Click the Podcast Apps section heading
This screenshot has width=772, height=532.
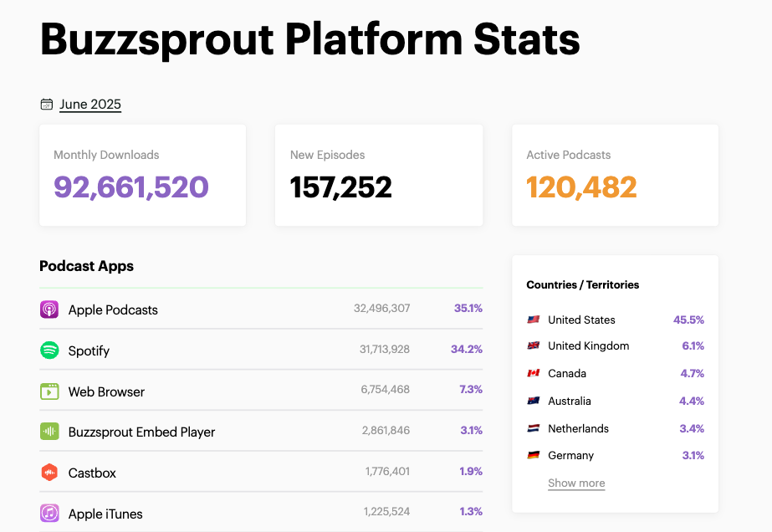pyautogui.click(x=86, y=266)
